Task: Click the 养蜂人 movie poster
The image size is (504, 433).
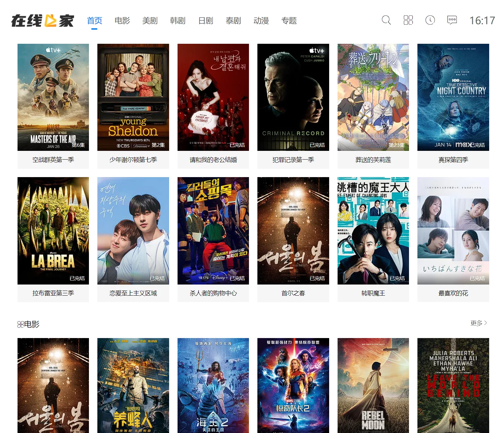Action: [x=133, y=385]
